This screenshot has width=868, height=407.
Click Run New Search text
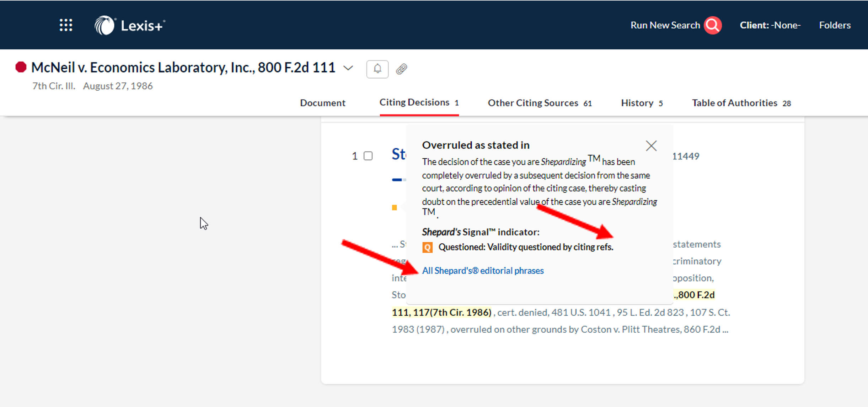[665, 25]
